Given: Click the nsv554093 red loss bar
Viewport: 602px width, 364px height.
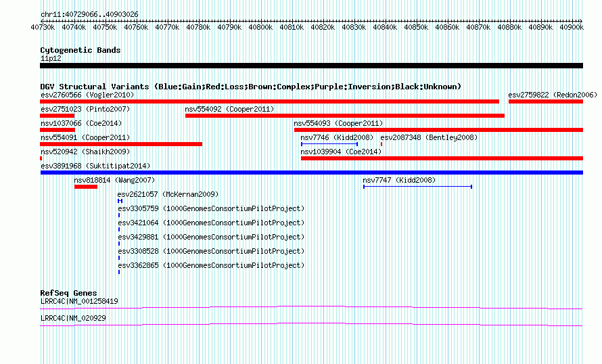Looking at the screenshot, I should coord(438,130).
